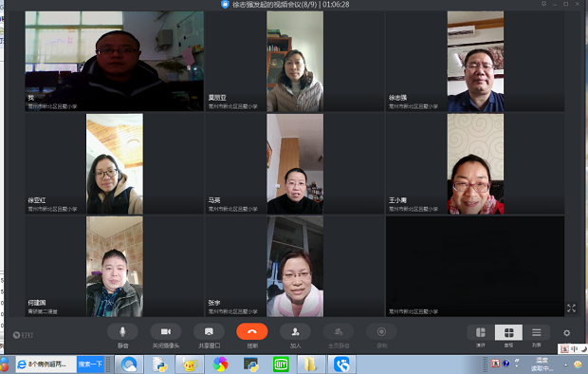Mute the microphone (静音)
Viewport: 588px width, 374px height.
pos(122,331)
